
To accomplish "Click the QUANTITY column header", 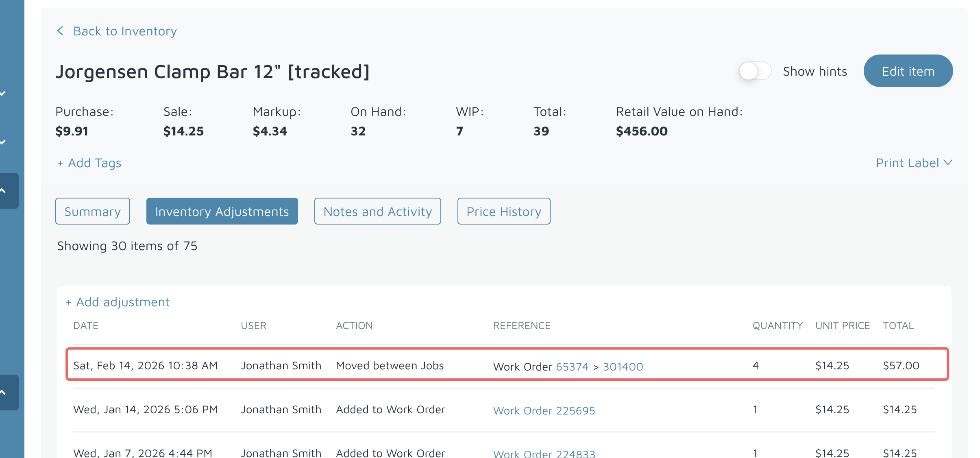I will pos(777,326).
